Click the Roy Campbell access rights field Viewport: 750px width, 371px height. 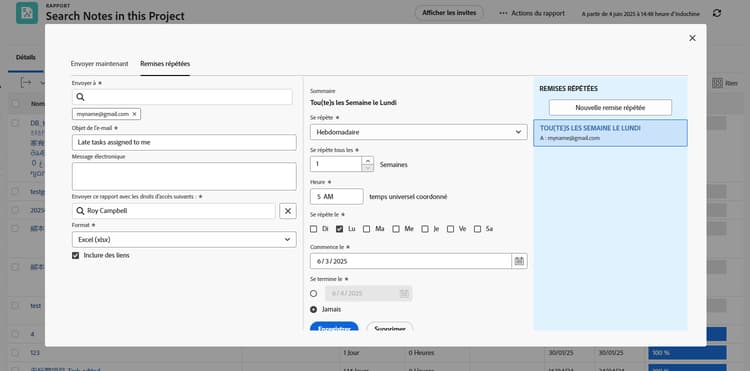tap(174, 211)
